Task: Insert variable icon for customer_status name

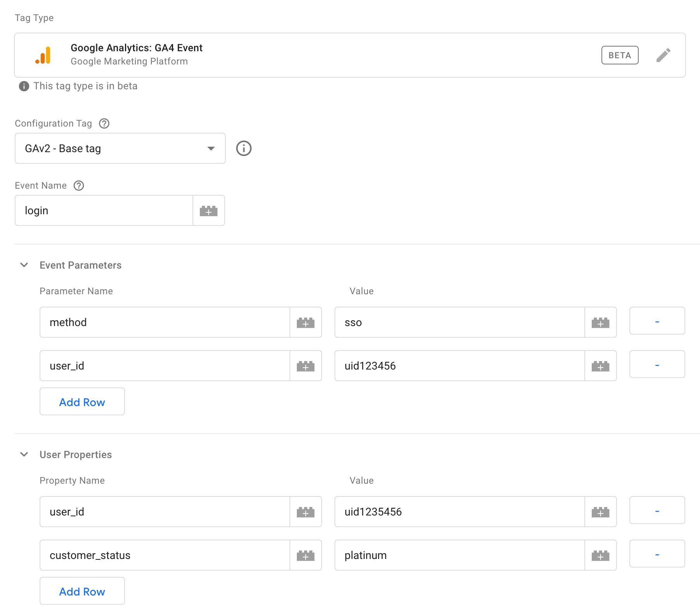Action: click(x=306, y=555)
